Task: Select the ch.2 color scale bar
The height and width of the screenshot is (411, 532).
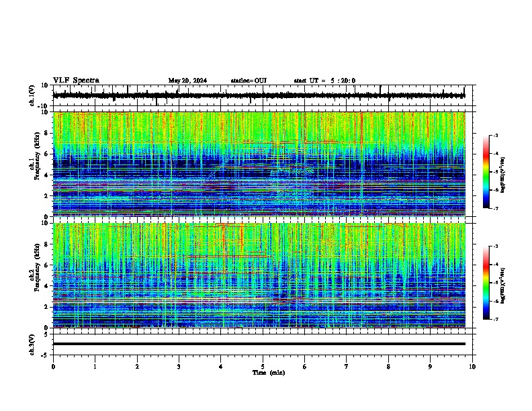Action: coord(486,283)
